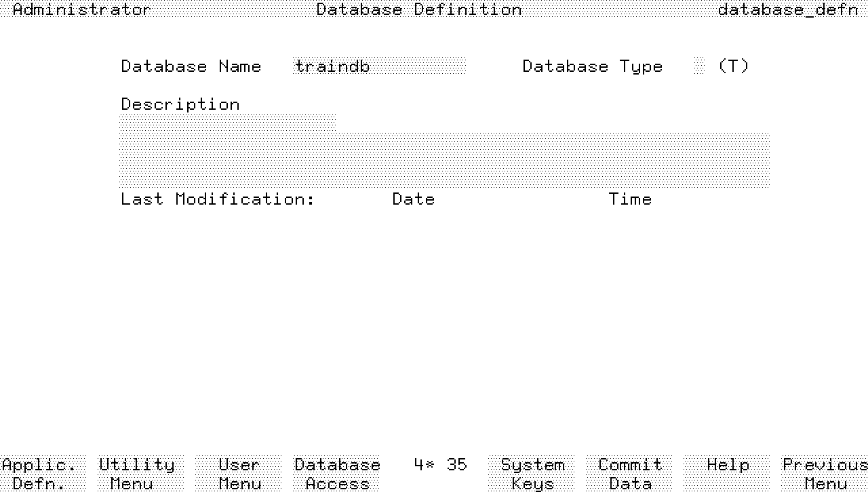
Task: Commit Data to save the definition
Action: tap(629, 473)
